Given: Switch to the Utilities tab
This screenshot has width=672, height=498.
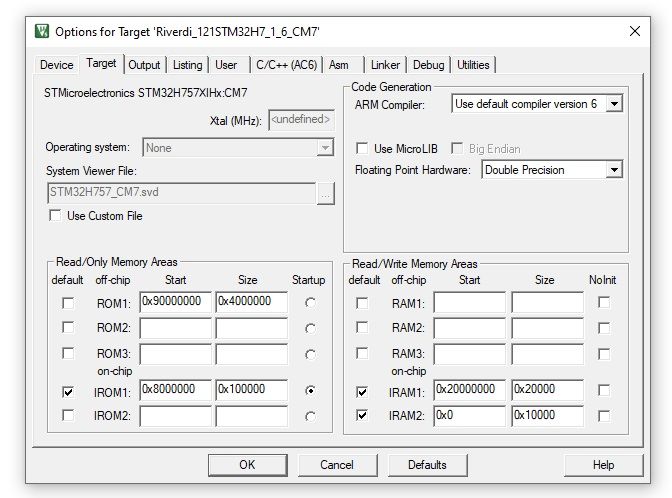Looking at the screenshot, I should point(473,65).
